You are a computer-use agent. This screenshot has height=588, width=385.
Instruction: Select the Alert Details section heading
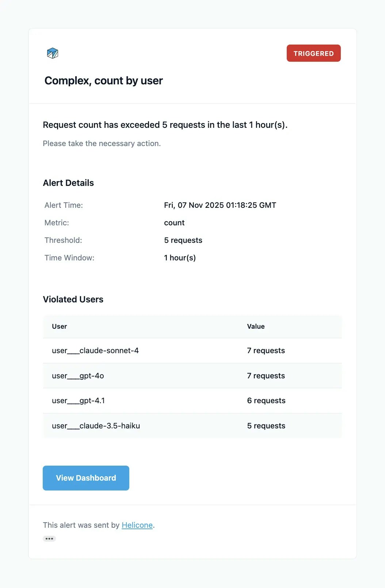click(x=69, y=183)
